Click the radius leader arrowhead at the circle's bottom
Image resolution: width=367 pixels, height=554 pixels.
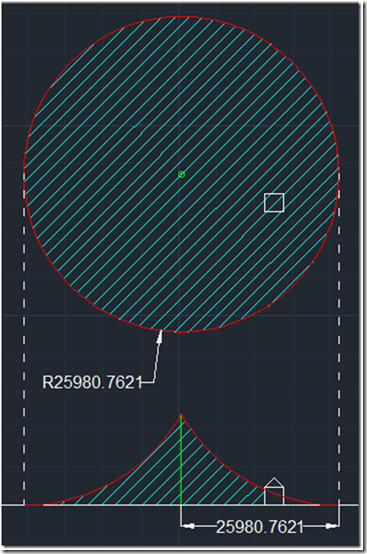click(160, 336)
